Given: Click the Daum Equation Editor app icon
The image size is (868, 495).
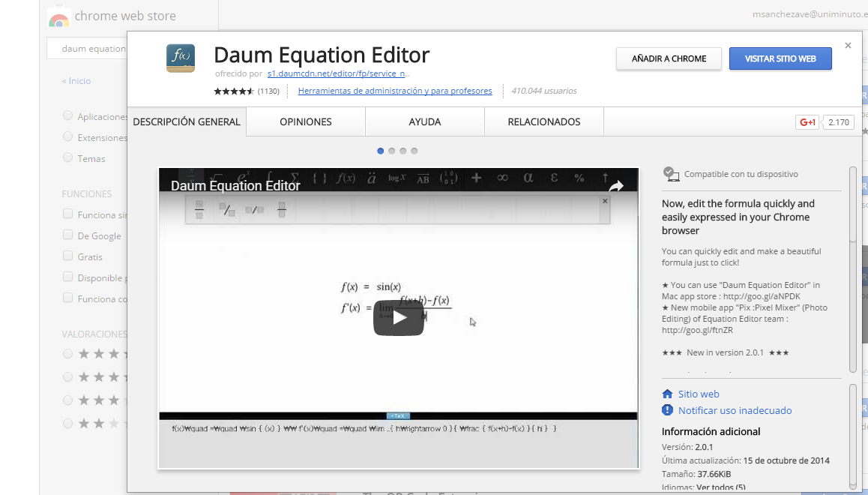Looking at the screenshot, I should coord(181,58).
